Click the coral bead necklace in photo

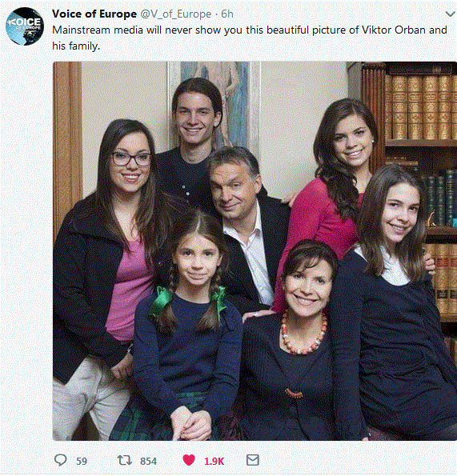303,335
